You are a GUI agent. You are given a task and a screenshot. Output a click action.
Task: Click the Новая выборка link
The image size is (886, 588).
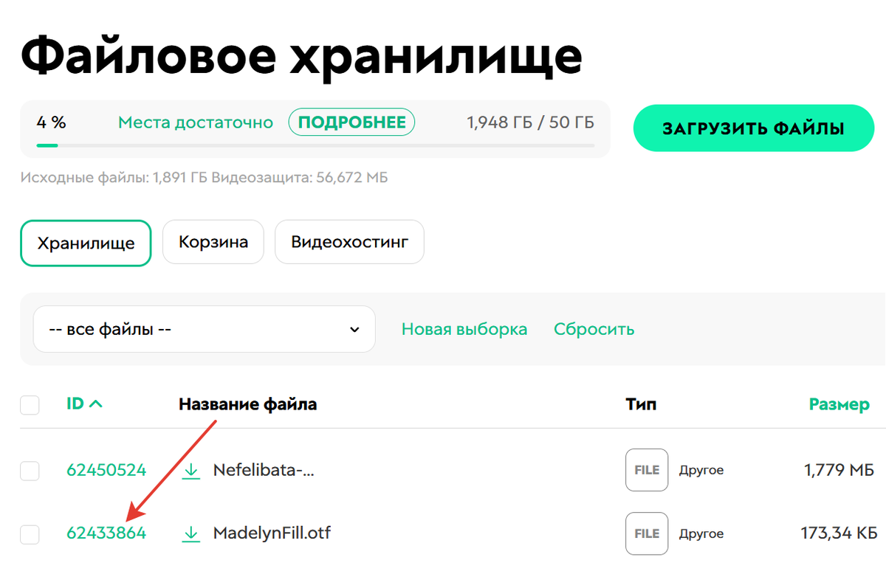click(x=464, y=329)
